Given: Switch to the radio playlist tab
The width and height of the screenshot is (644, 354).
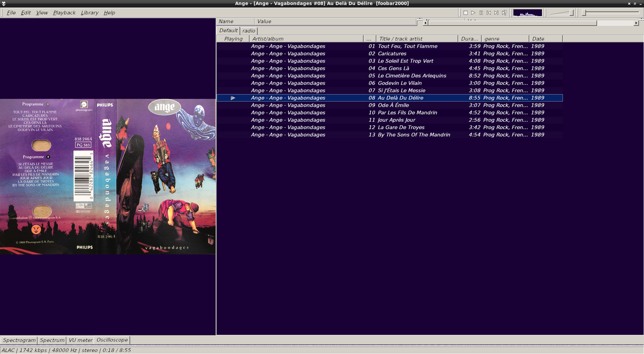Looking at the screenshot, I should pos(249,31).
